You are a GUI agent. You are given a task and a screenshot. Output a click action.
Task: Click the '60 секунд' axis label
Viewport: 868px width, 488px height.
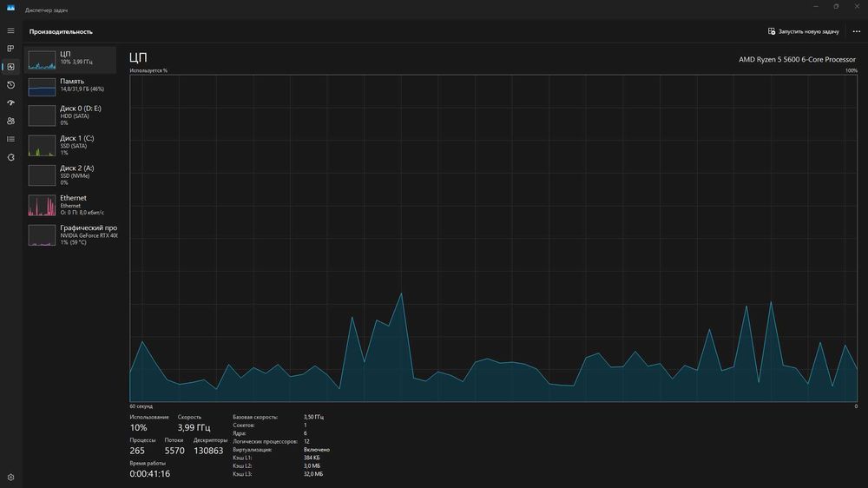pos(141,406)
